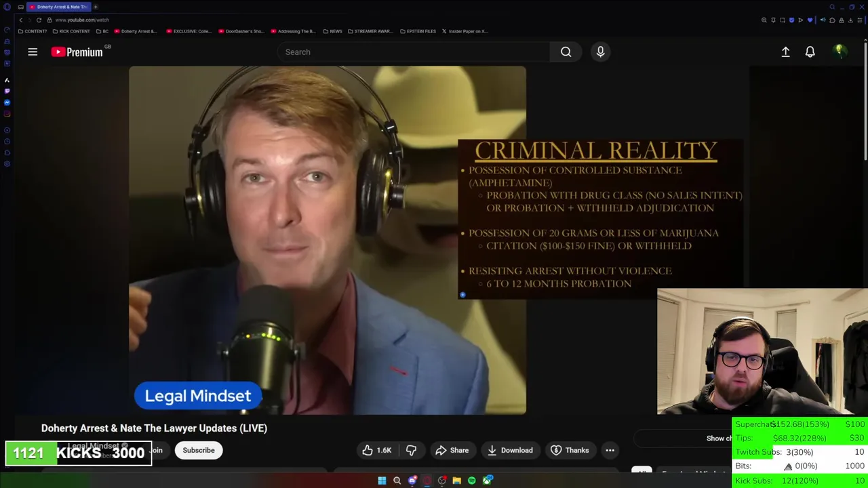The height and width of the screenshot is (488, 868).
Task: Dislike the video with thumbs down
Action: coord(411,450)
